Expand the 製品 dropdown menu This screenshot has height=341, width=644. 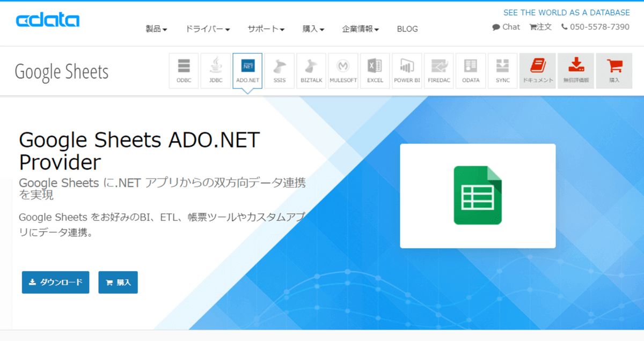click(x=156, y=29)
